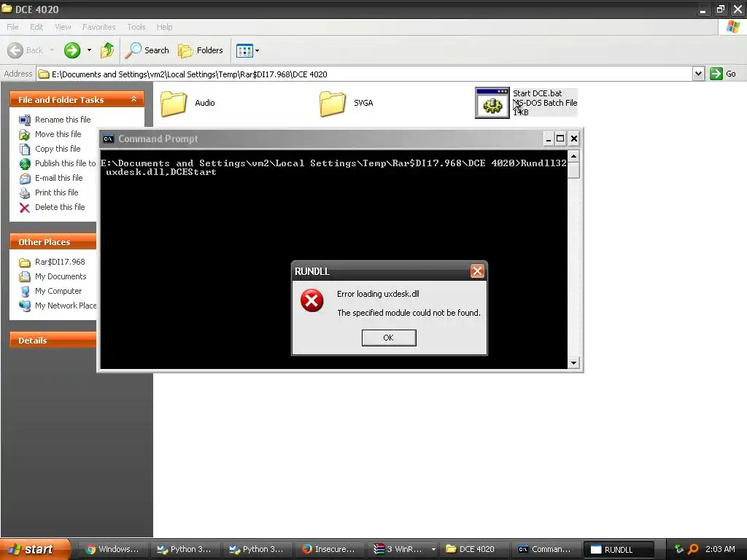Switch to Insecure Firefox taskbar item

pyautogui.click(x=329, y=549)
